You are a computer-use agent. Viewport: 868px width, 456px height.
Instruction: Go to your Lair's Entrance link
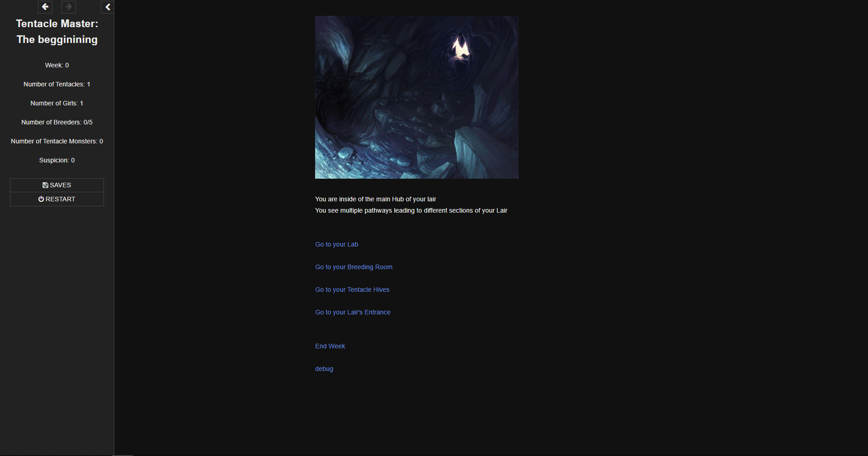coord(353,312)
